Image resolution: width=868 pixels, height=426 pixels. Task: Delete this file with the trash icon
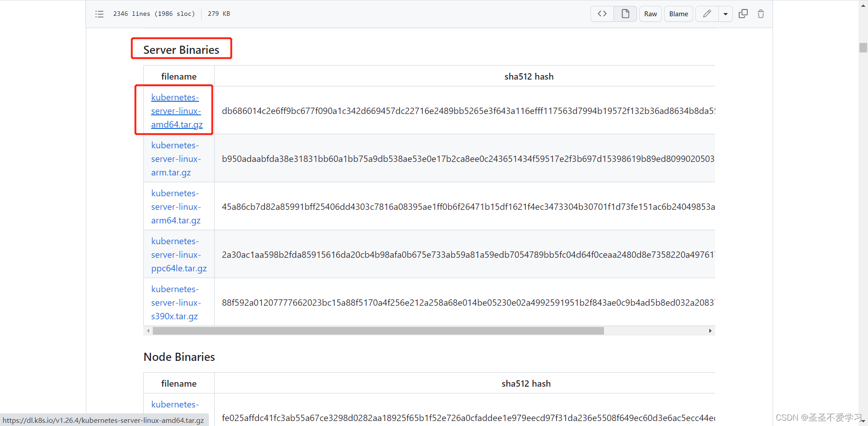pos(761,14)
